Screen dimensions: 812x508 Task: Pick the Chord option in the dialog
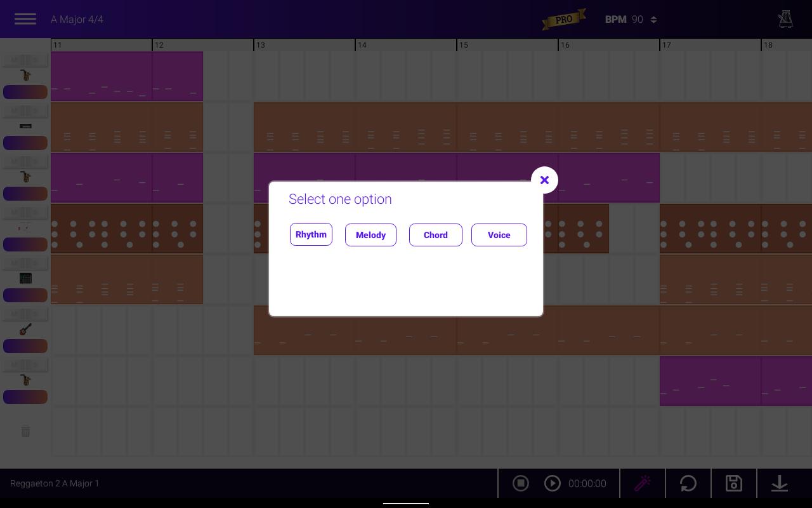point(435,235)
